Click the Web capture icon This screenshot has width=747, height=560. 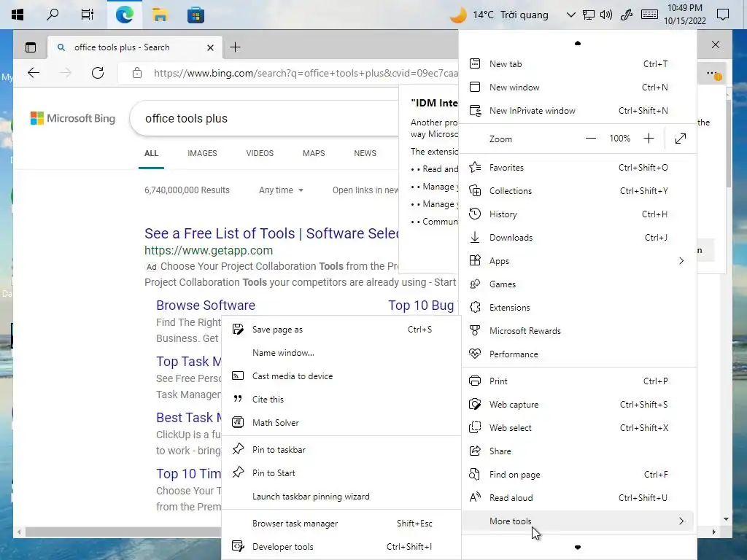475,404
